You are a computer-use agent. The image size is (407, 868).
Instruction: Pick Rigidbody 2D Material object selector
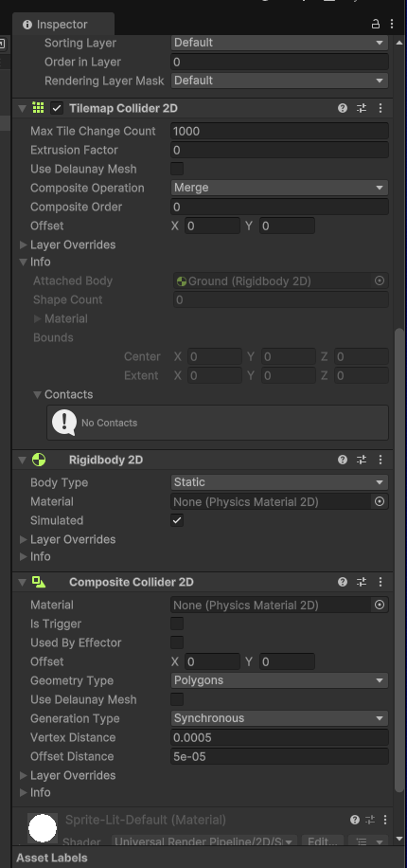pyautogui.click(x=380, y=501)
